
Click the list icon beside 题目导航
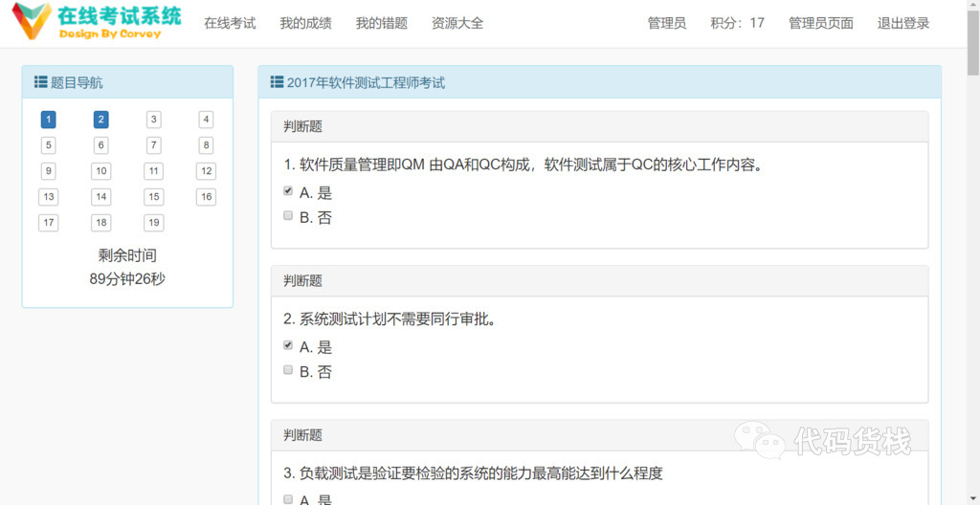pos(40,82)
